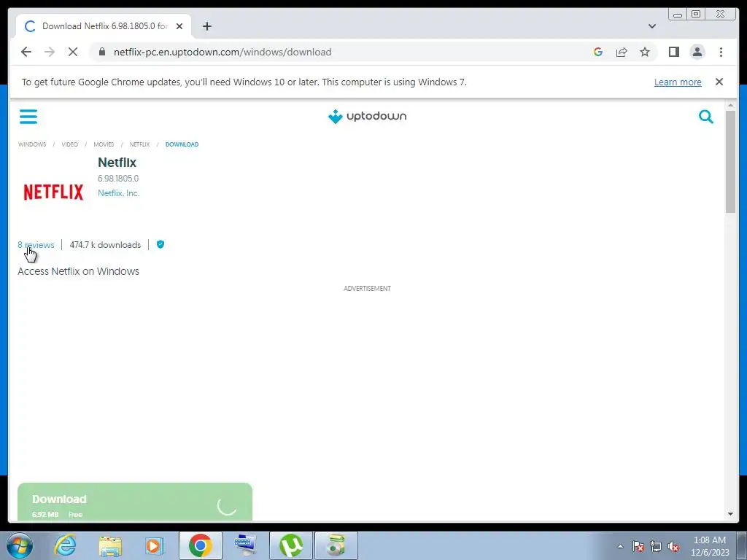Click the network tray icon
The height and width of the screenshot is (560, 747).
point(656,546)
